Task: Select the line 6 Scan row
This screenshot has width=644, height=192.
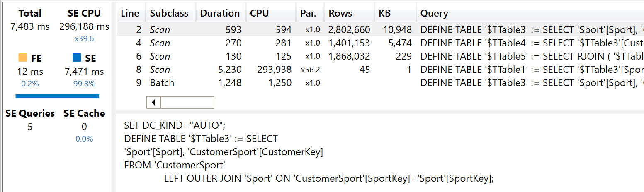Action: 380,56
